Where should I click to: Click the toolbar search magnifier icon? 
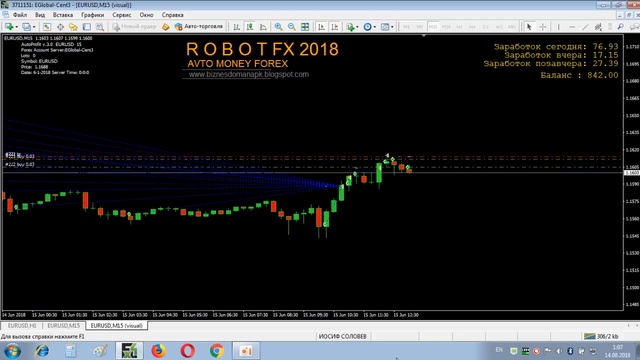pos(620,27)
